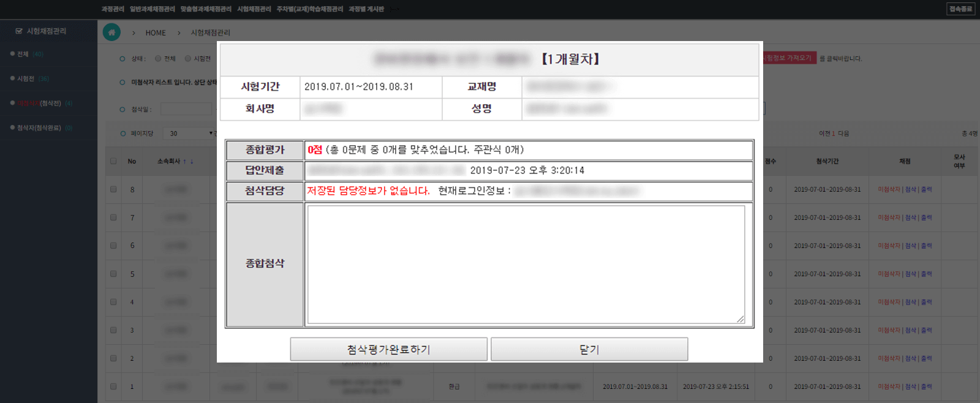Go to 다음 page in pagination
Screen dimensions: 980x403
[x=843, y=134]
